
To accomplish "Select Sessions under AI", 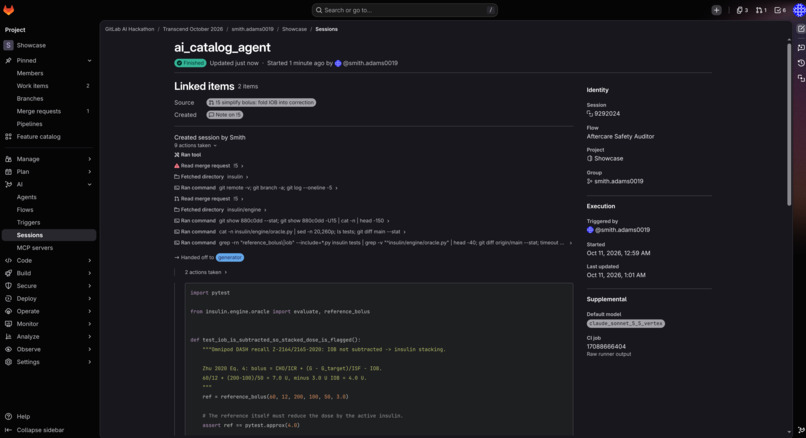I will tap(49, 235).
